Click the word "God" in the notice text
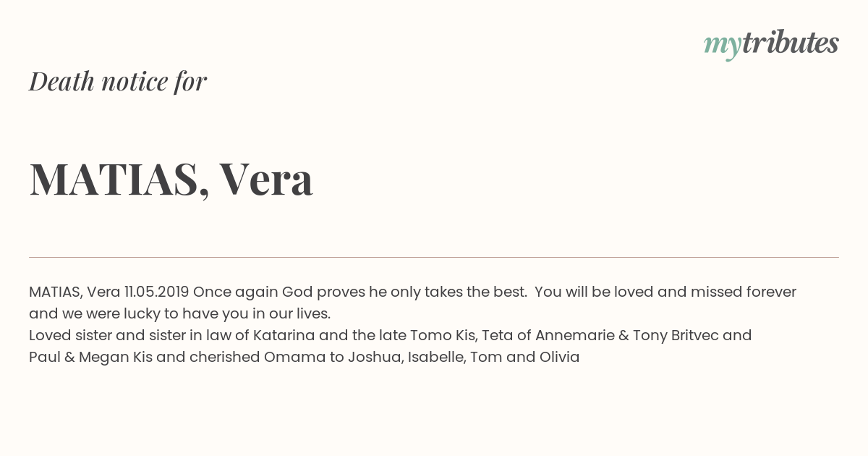This screenshot has width=868, height=456. (297, 292)
